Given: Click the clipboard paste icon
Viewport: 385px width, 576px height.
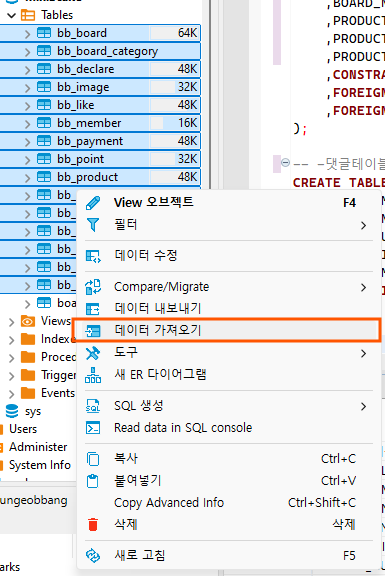Looking at the screenshot, I should 93,480.
